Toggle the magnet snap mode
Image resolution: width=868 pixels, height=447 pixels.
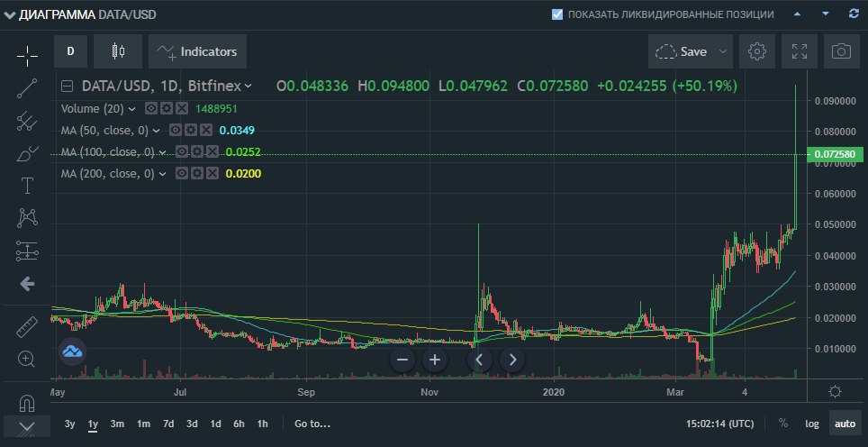[x=27, y=402]
